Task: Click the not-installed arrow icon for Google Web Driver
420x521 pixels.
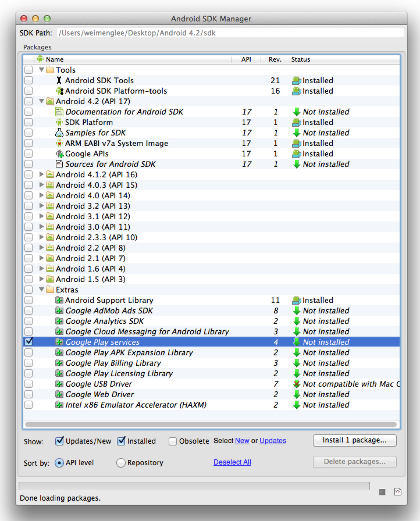Action: click(296, 394)
